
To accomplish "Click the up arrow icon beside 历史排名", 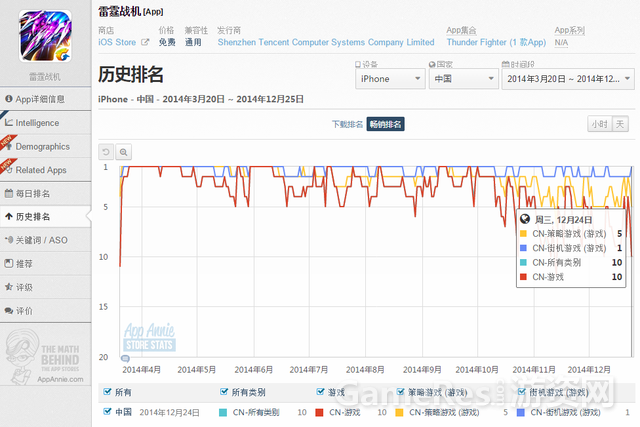I will pos(9,217).
